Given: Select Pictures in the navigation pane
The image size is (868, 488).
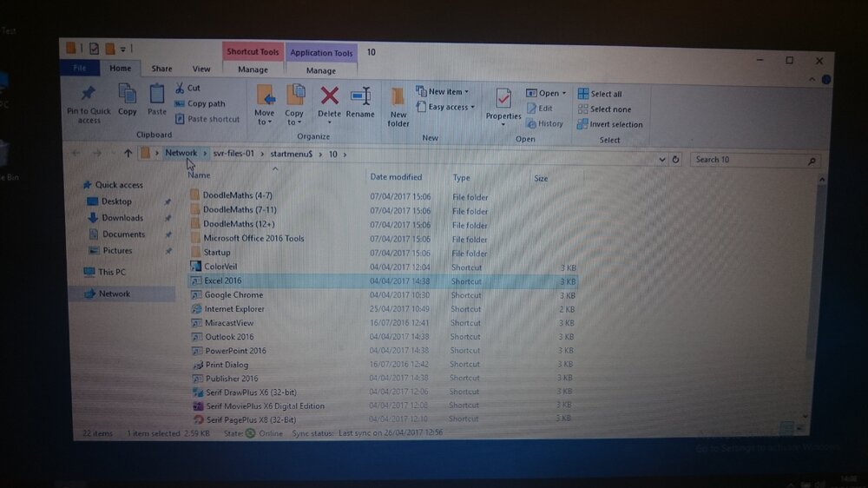Looking at the screenshot, I should coord(111,251).
